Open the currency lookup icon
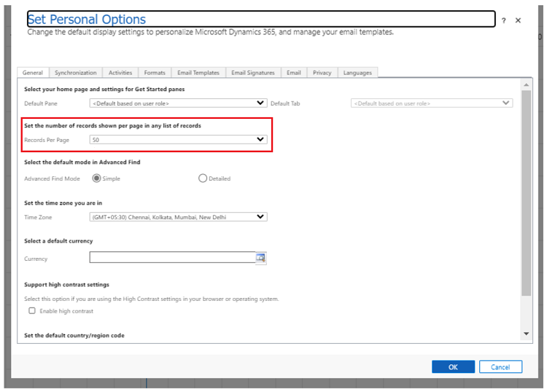Screen dimensions: 547x392 point(261,258)
